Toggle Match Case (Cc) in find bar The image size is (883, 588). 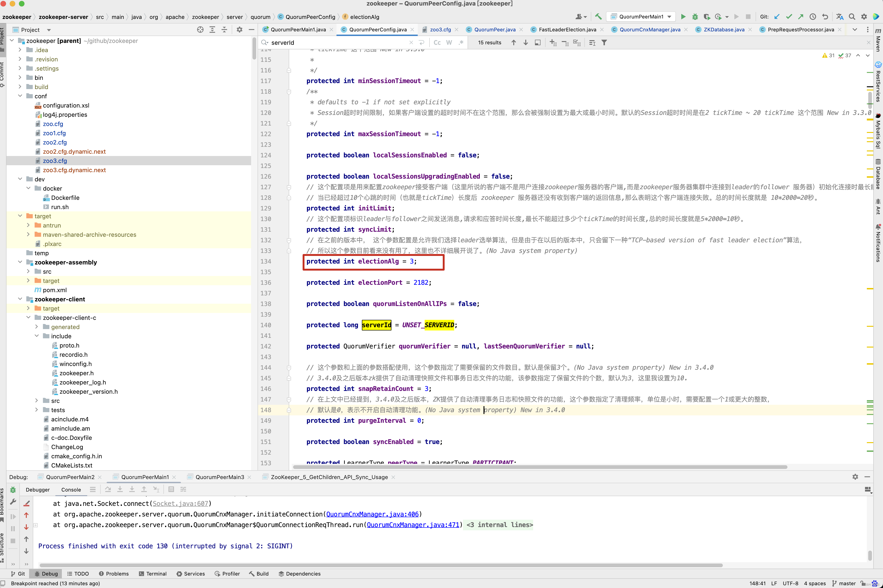[x=437, y=42]
